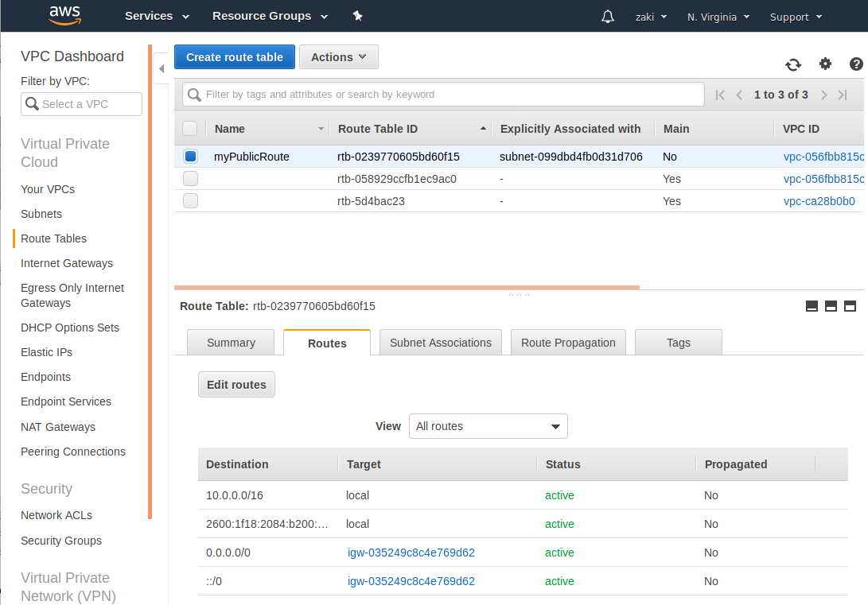Viewport: 868px width, 605px height.
Task: Open table preferences gear
Action: click(825, 64)
